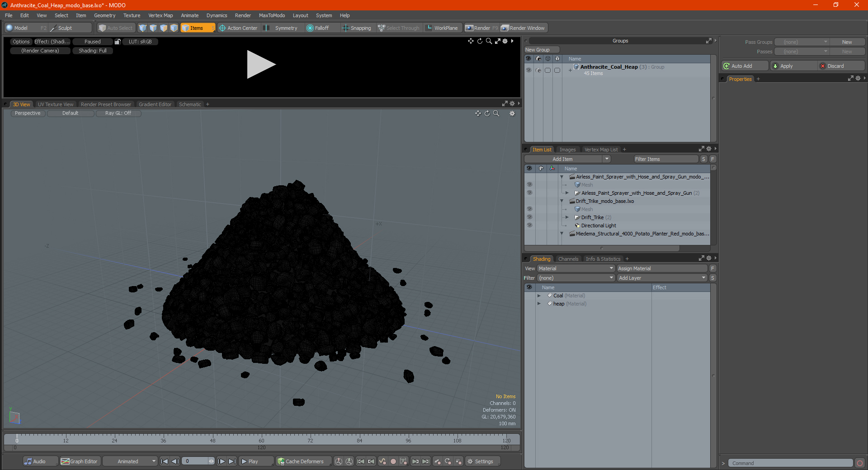Open the Animated keying dropdown
This screenshot has height=470, width=868.
tap(130, 461)
